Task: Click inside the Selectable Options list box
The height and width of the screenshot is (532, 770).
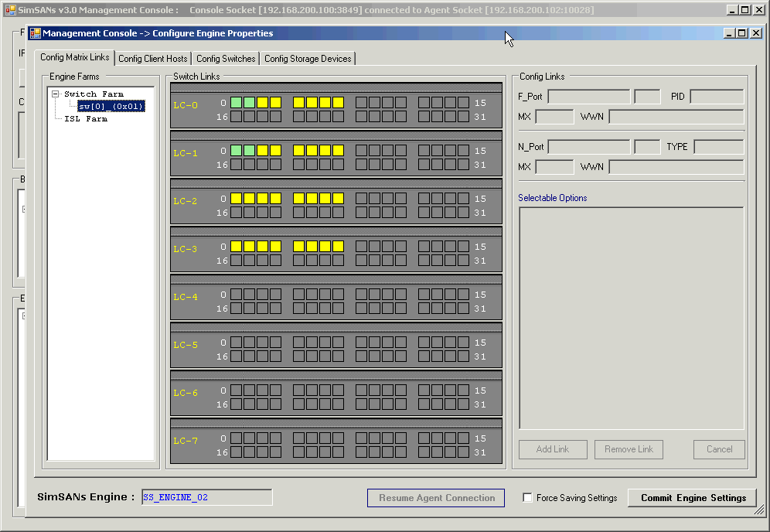Action: (x=632, y=319)
